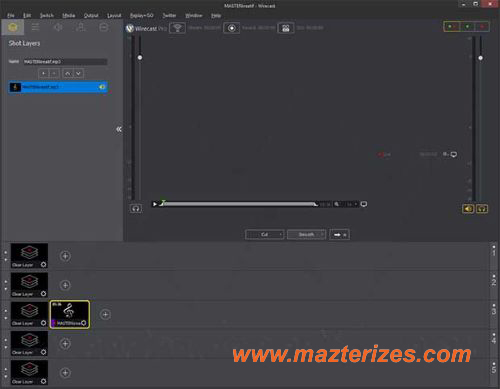500x389 pixels.
Task: Open the Window menu
Action: coord(194,15)
